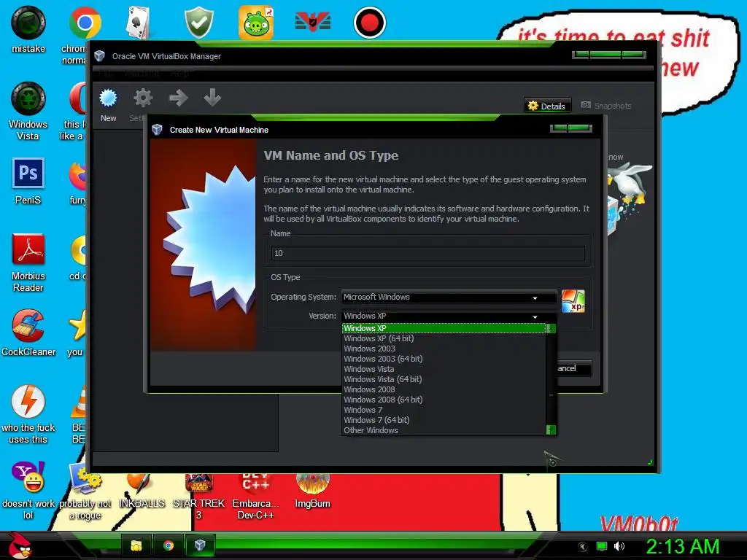747x560 pixels.
Task: Select 'Windows Vista' from version list
Action: (444, 369)
